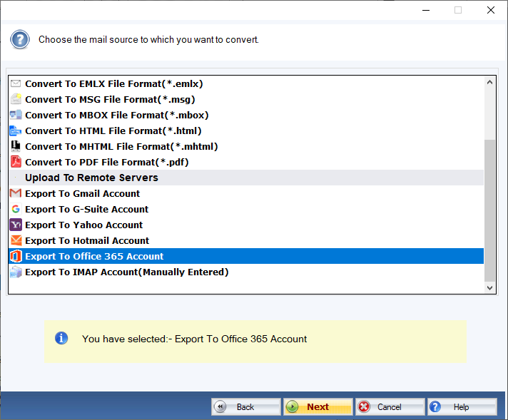Screen dimensions: 508x420
Task: Click the Upload To Remote Servers heading
Action: point(246,178)
